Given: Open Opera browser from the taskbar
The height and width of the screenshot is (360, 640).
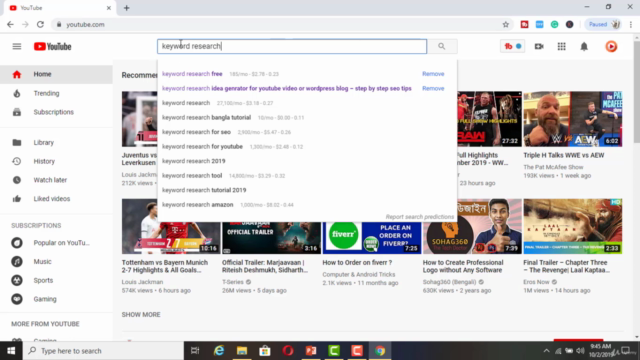Looking at the screenshot, I should click(x=288, y=351).
